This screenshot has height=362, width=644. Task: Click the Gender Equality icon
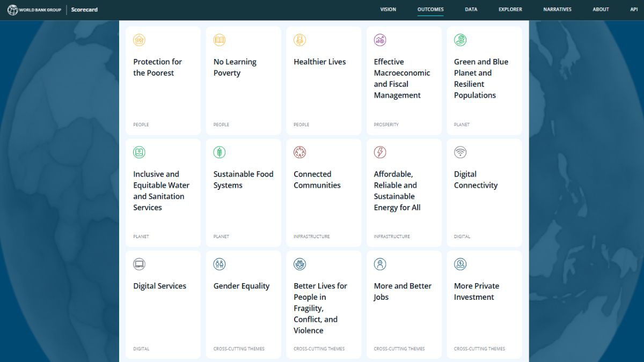[219, 264]
